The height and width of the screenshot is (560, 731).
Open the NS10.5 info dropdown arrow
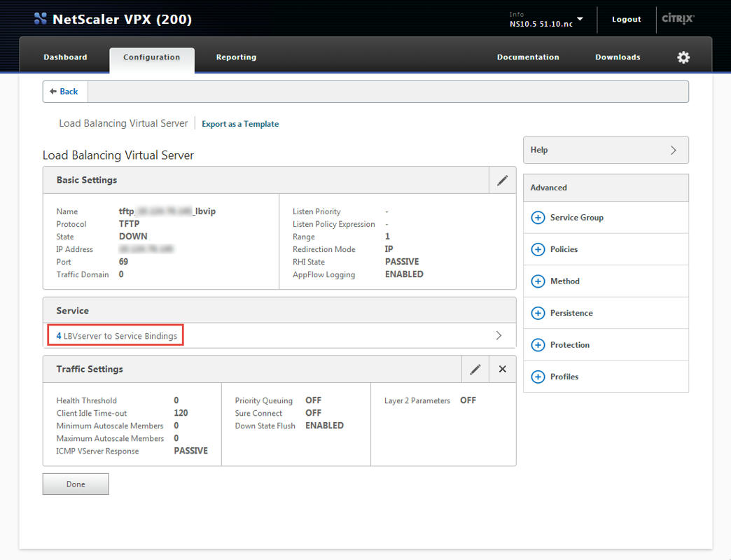click(580, 19)
